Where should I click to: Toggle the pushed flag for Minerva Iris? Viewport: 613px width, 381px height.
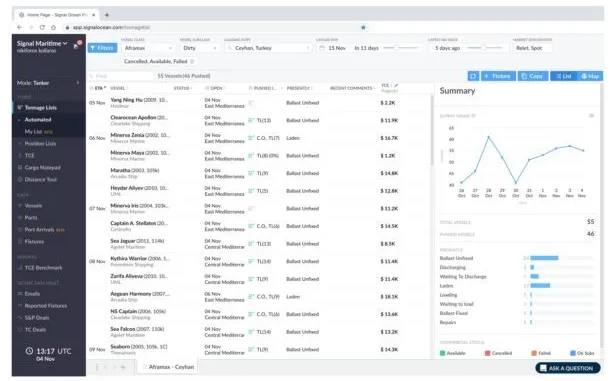(x=251, y=209)
